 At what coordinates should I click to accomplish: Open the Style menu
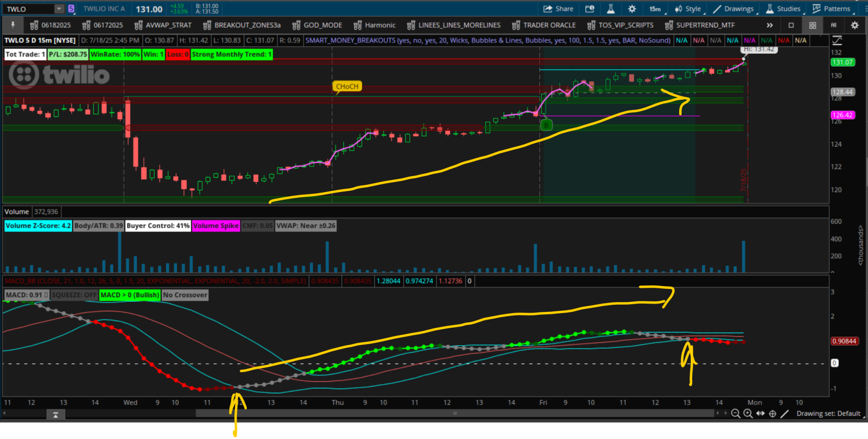click(x=688, y=9)
